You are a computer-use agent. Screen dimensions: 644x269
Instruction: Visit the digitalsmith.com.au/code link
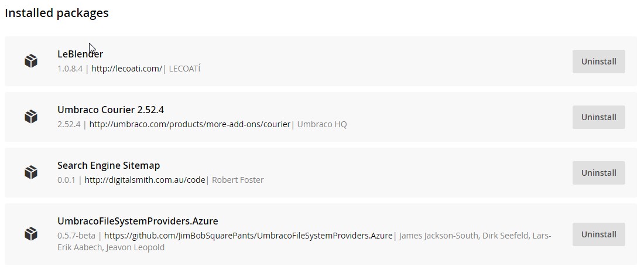tap(145, 180)
